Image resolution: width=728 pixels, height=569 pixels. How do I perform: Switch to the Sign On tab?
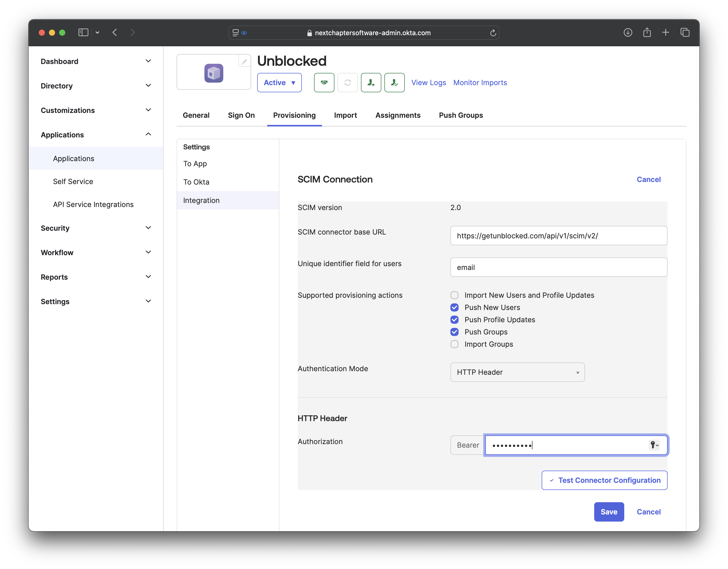[x=241, y=115]
